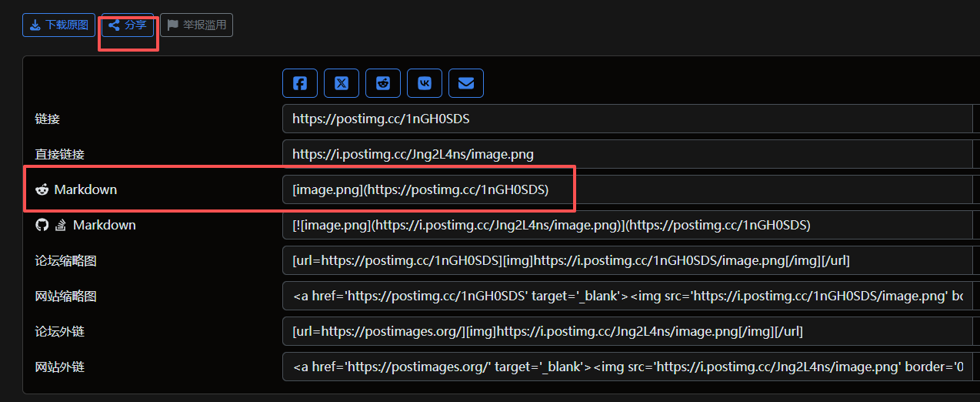Viewport: 980px width, 402px height.
Task: Click the 直接链接 row label
Action: tap(60, 155)
